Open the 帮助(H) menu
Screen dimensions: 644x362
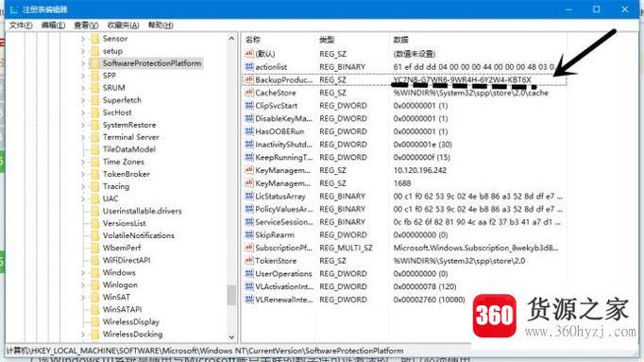pos(161,26)
